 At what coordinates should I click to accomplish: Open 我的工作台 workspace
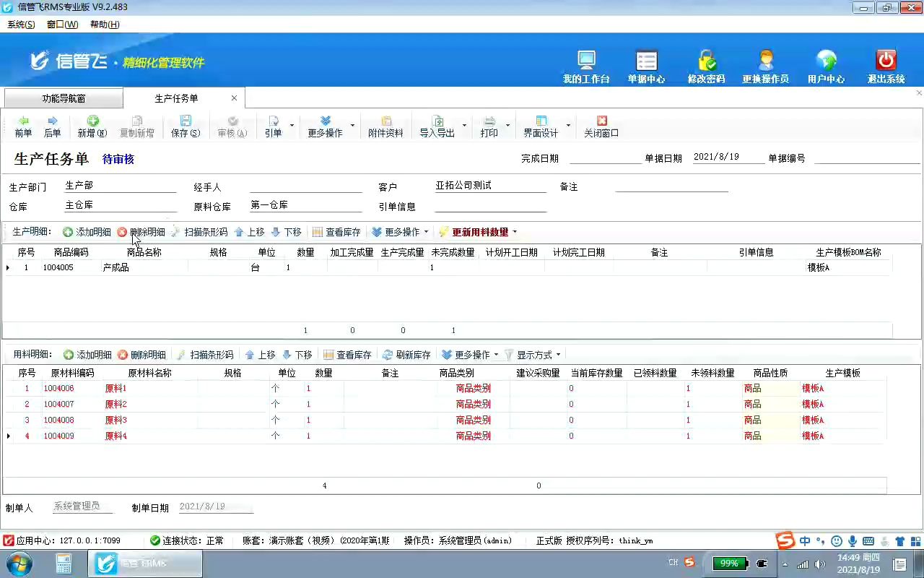click(586, 67)
